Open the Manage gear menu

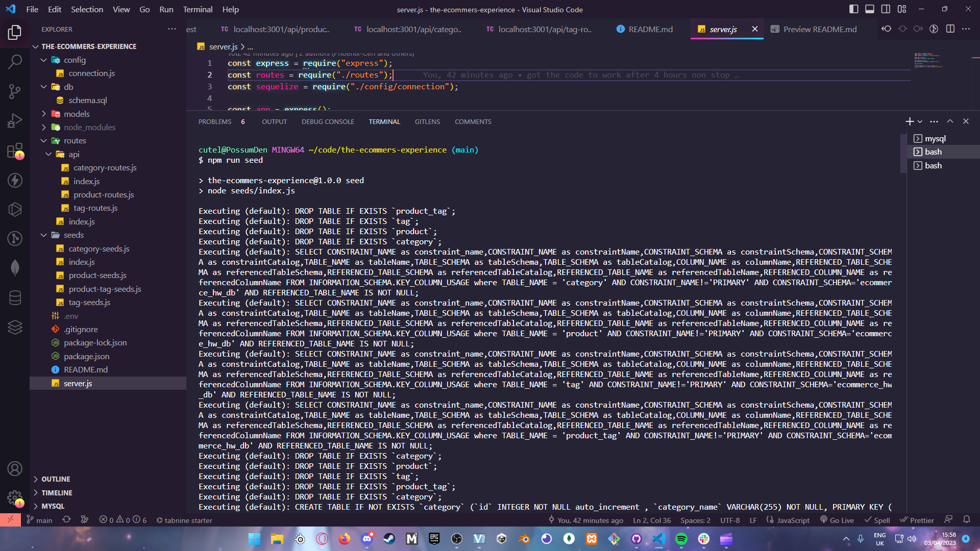tap(15, 498)
